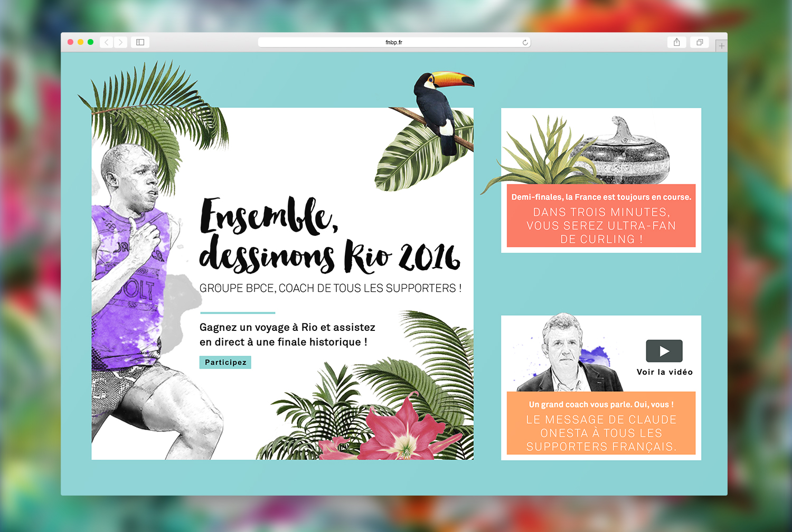This screenshot has height=532, width=792.
Task: Click the fnbp.fr address bar
Action: click(x=394, y=42)
